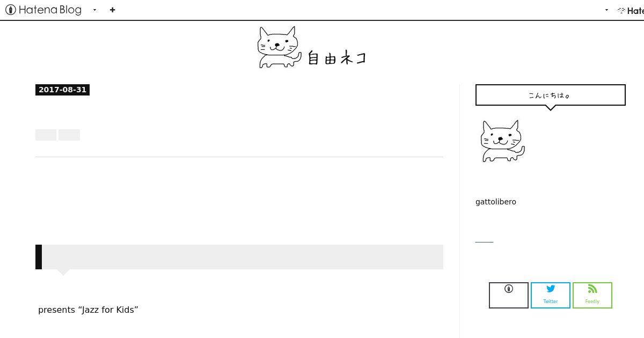Click the plus icon in the top bar
Viewport: 644px width, 338px height.
click(112, 10)
